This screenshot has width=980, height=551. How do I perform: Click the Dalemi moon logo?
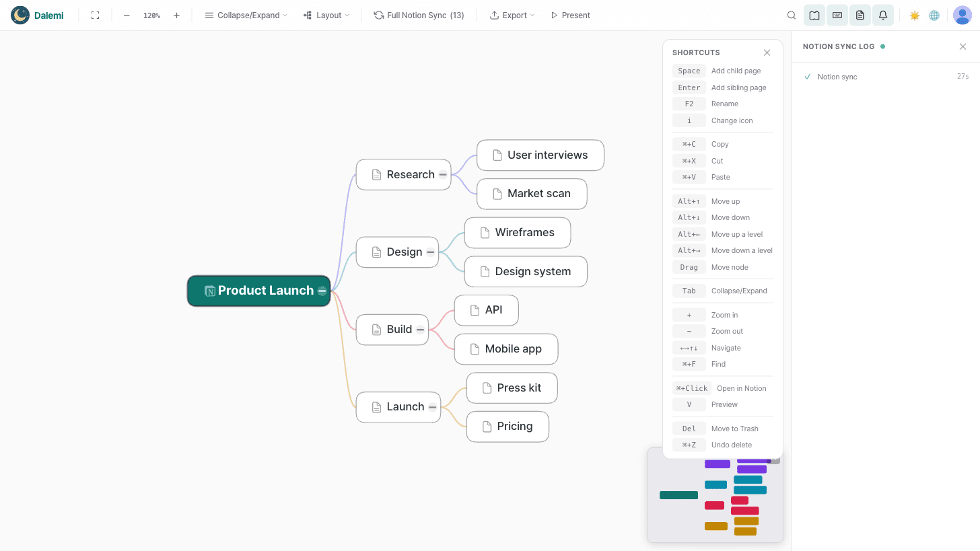click(20, 15)
